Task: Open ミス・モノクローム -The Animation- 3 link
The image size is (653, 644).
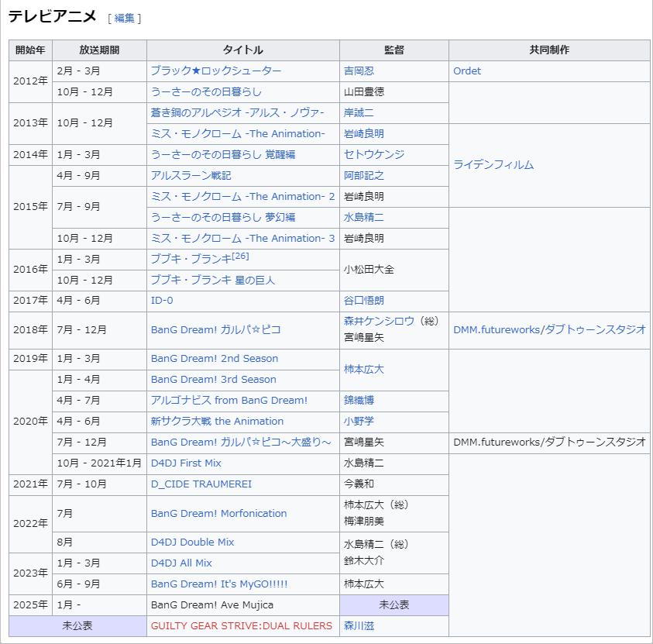Action: point(242,238)
